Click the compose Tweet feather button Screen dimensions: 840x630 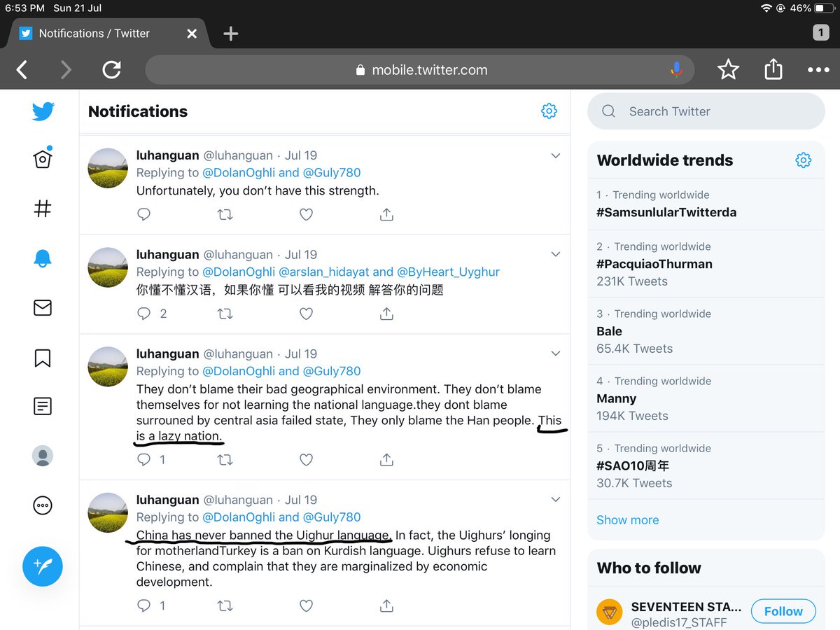42,566
